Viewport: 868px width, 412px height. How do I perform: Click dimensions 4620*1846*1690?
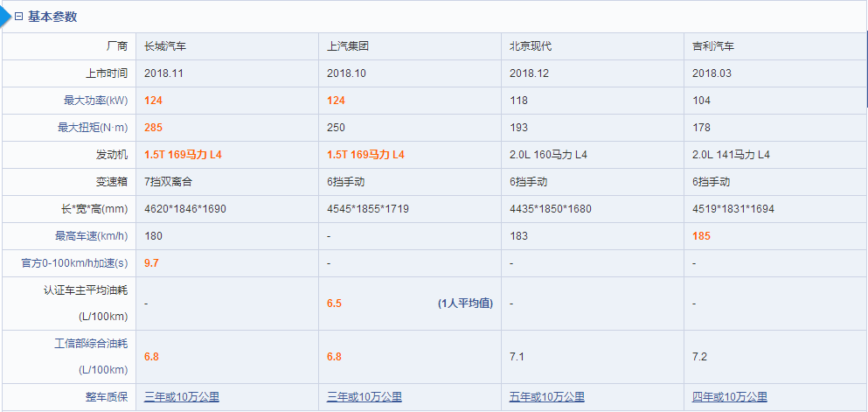tap(185, 209)
